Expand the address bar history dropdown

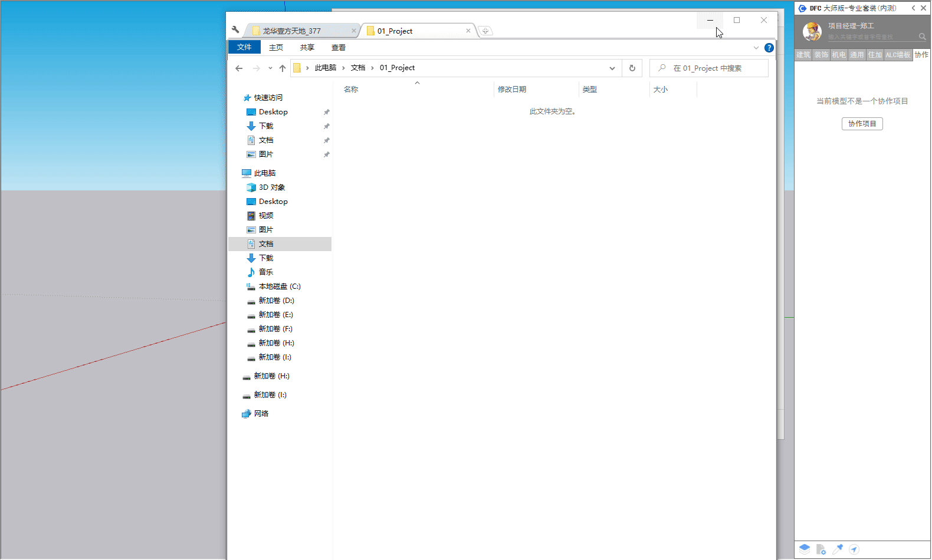tap(612, 68)
